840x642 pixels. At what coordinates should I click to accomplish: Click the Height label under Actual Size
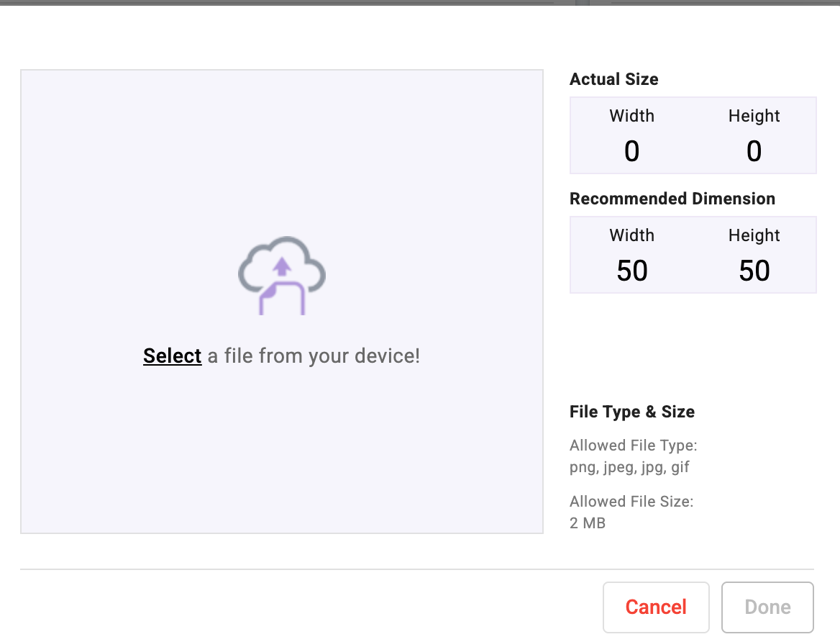pyautogui.click(x=754, y=116)
